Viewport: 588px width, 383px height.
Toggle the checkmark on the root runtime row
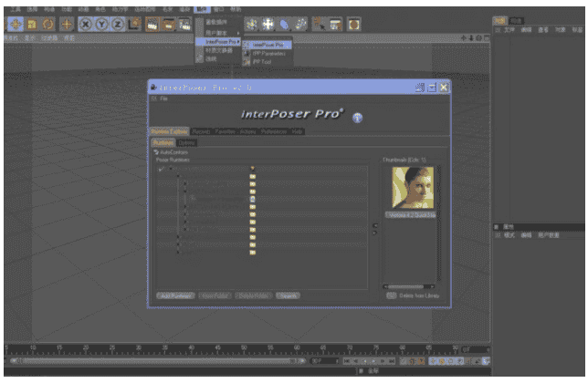click(x=161, y=169)
